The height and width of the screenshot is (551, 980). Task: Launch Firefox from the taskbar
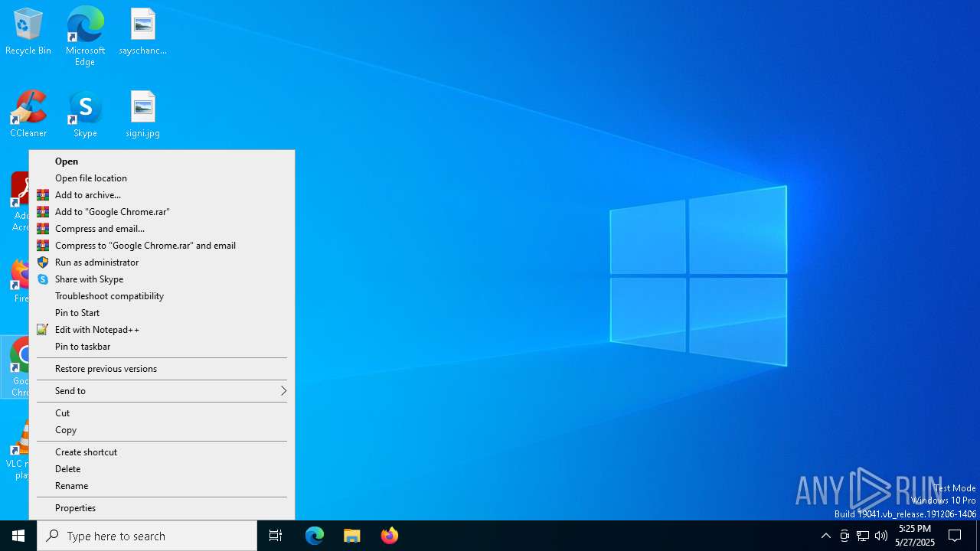click(390, 536)
